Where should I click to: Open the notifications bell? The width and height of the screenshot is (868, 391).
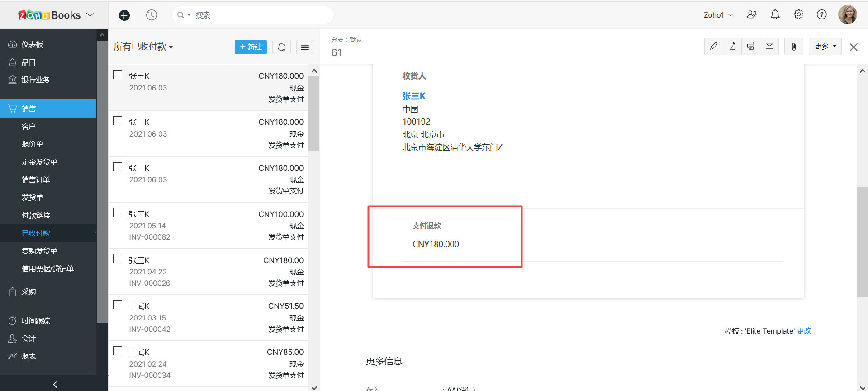coord(775,15)
